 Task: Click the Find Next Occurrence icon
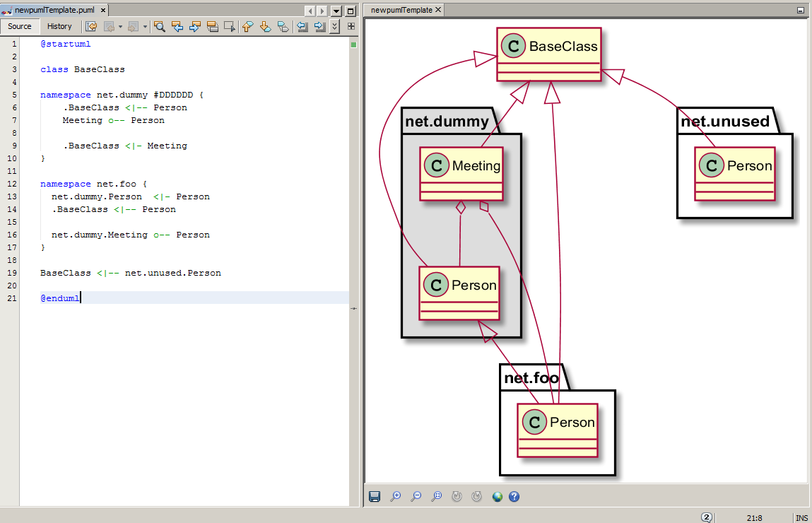coord(197,26)
